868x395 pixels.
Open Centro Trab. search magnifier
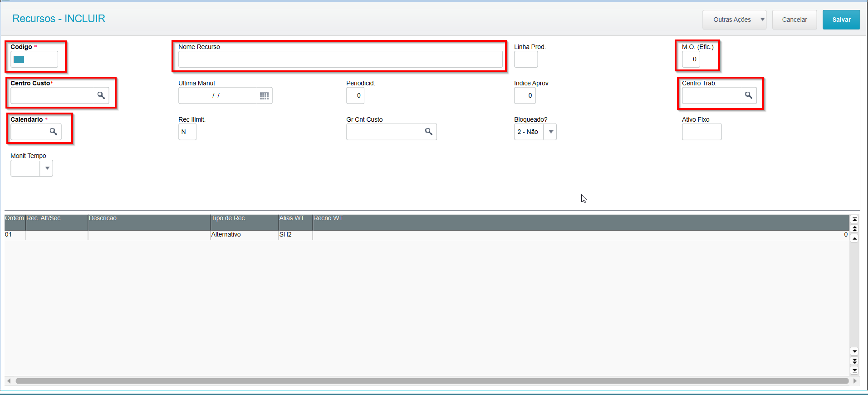748,95
